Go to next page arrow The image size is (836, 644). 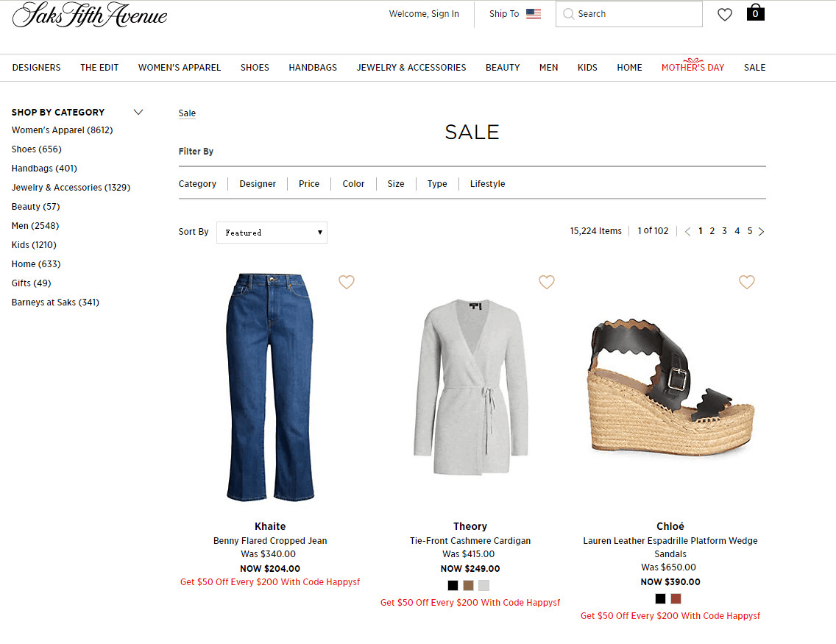pos(762,231)
